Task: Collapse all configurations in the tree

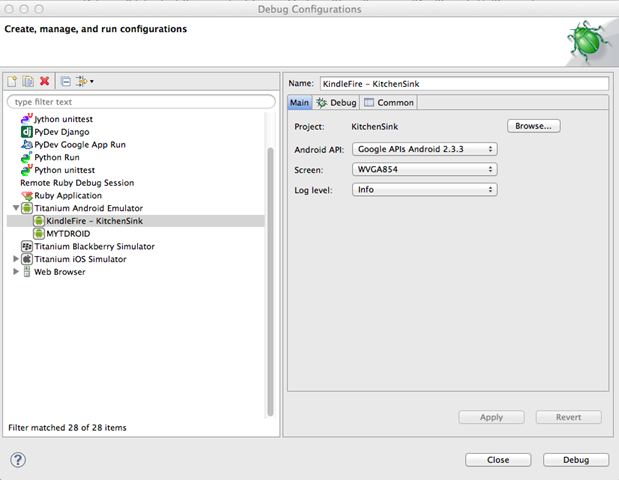Action: coord(66,81)
